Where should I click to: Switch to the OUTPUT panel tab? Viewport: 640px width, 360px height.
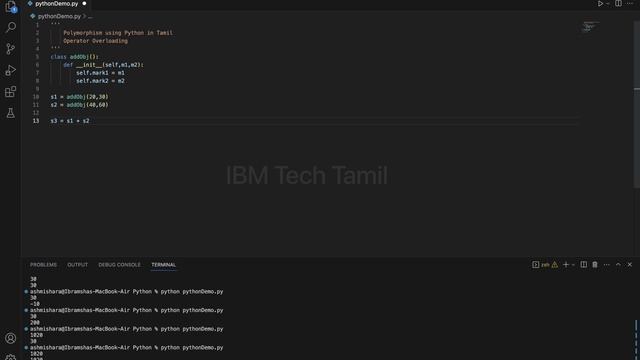pos(78,265)
